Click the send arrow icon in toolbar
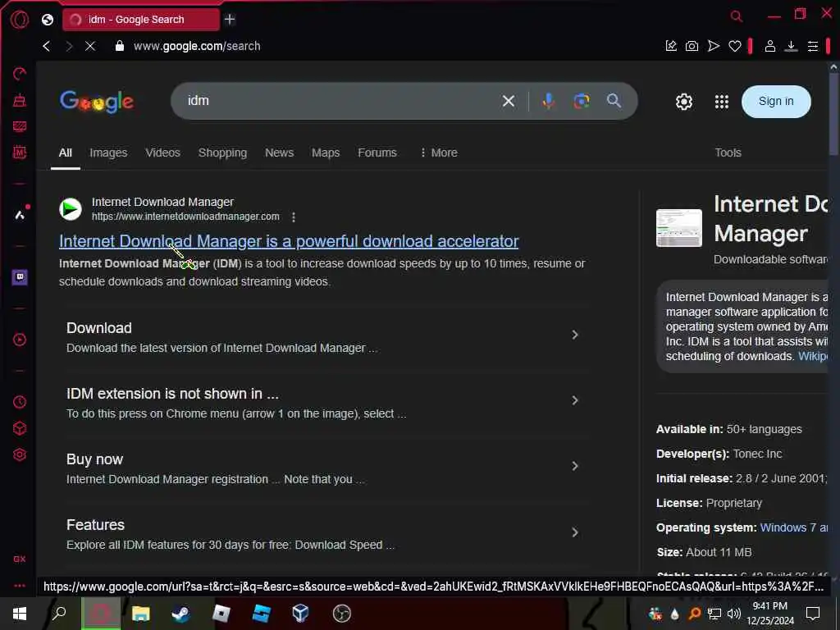Screen dimensions: 840x630 (713, 46)
